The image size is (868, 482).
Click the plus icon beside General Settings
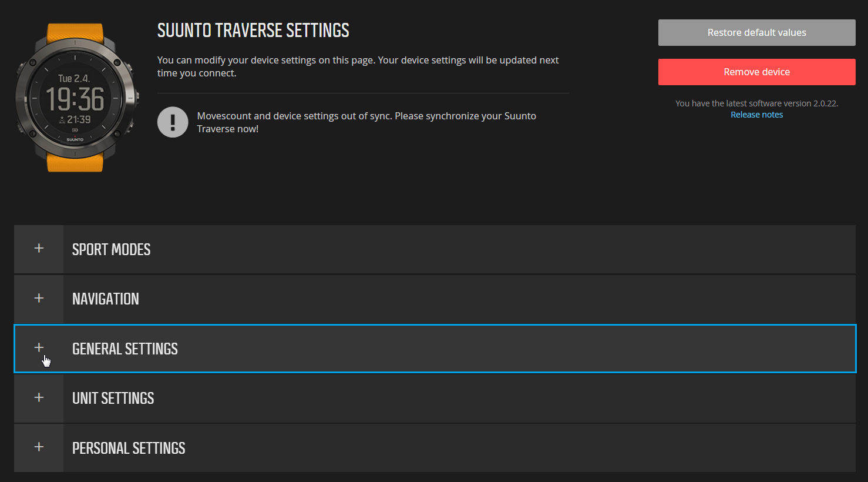coord(39,348)
